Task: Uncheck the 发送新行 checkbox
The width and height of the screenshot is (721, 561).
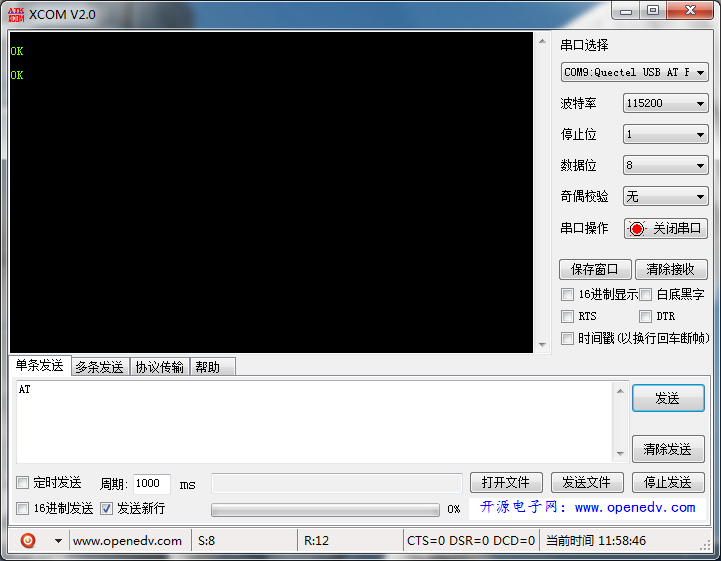Action: [106, 508]
